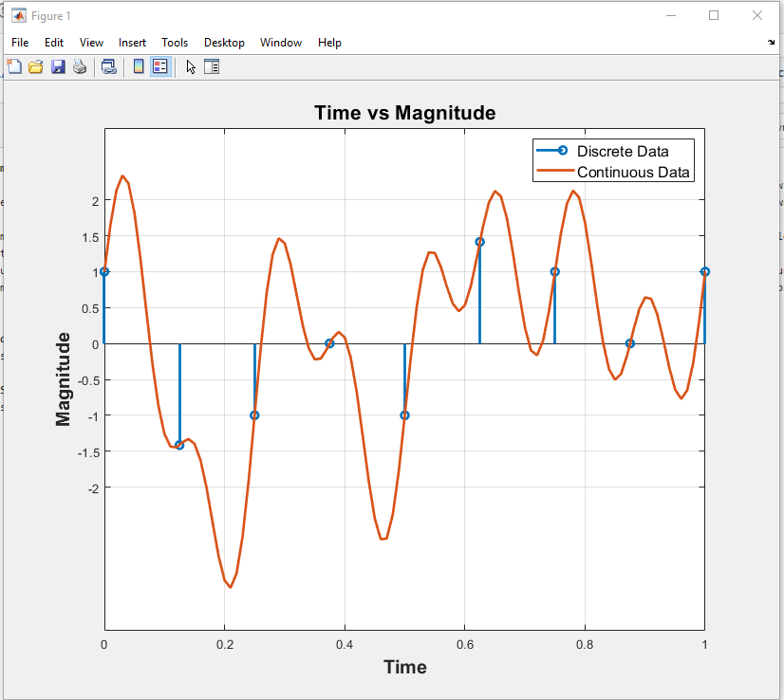Open the Tools menu
Screen dimensions: 784x700
coord(175,43)
